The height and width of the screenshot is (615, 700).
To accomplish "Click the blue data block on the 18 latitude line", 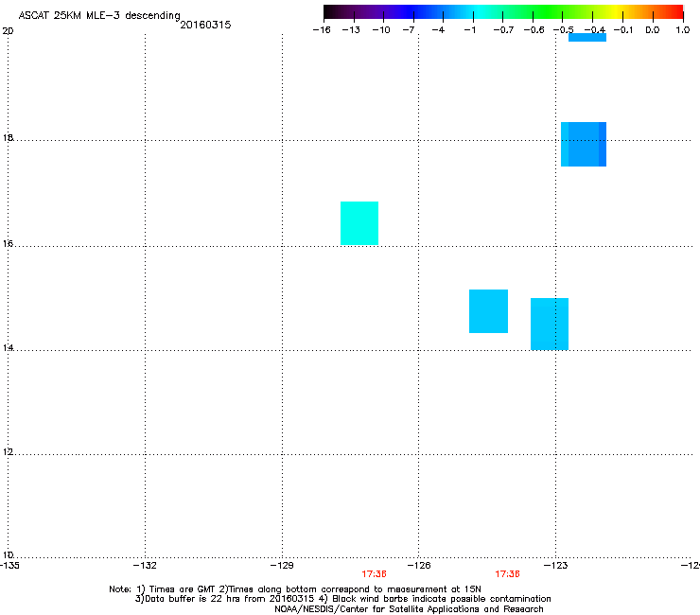I will coord(584,144).
